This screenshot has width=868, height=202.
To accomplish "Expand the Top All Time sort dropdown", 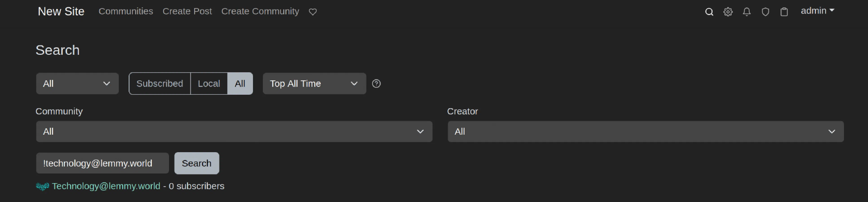I will point(314,83).
